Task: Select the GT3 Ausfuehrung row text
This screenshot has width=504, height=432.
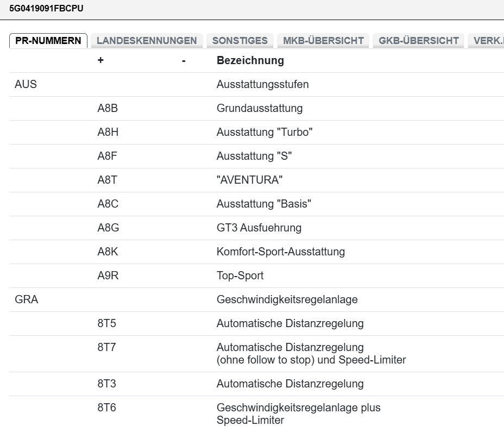Action: [259, 228]
